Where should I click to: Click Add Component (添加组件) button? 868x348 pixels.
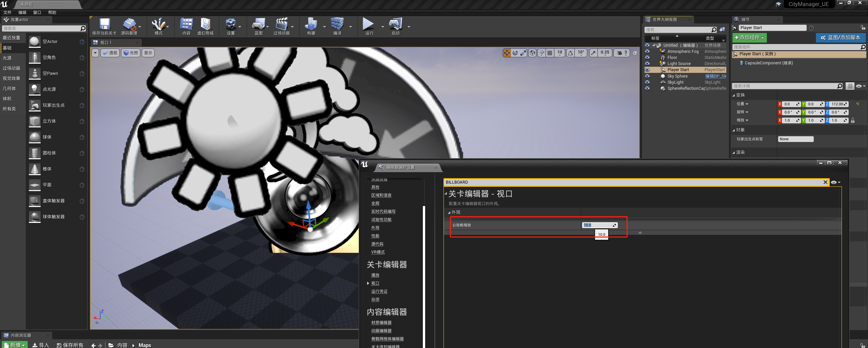(x=749, y=38)
